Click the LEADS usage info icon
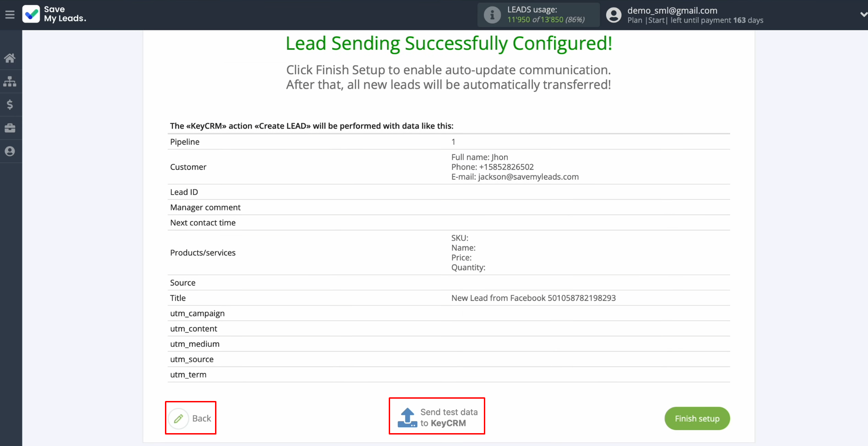The height and width of the screenshot is (446, 868). click(x=492, y=15)
